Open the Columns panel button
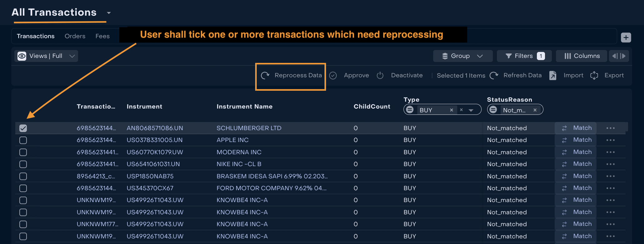This screenshot has width=644, height=244. [582, 56]
